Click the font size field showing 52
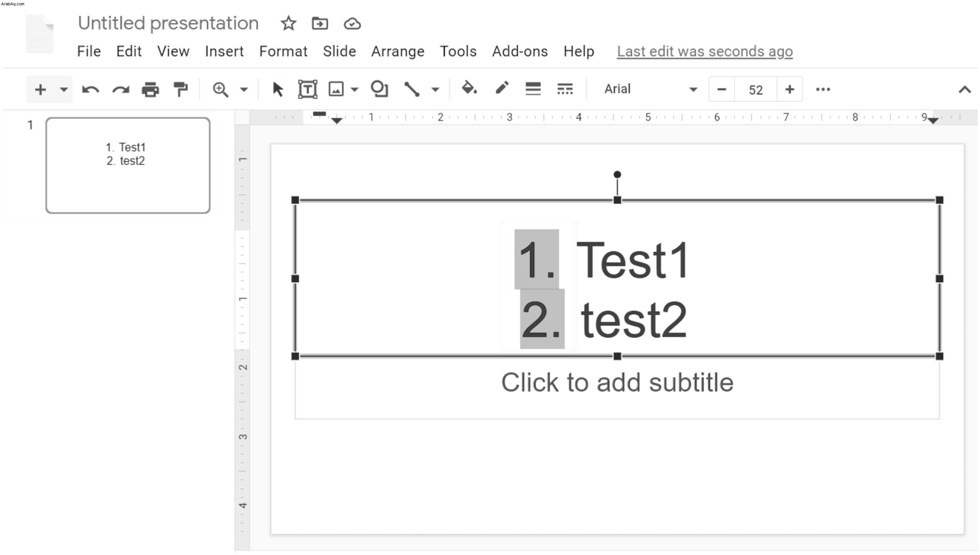 756,90
